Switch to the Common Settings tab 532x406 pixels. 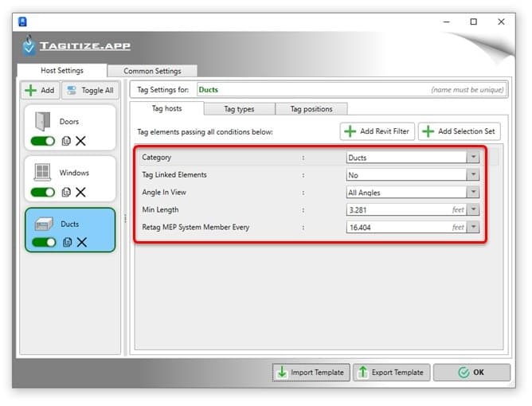pyautogui.click(x=152, y=71)
